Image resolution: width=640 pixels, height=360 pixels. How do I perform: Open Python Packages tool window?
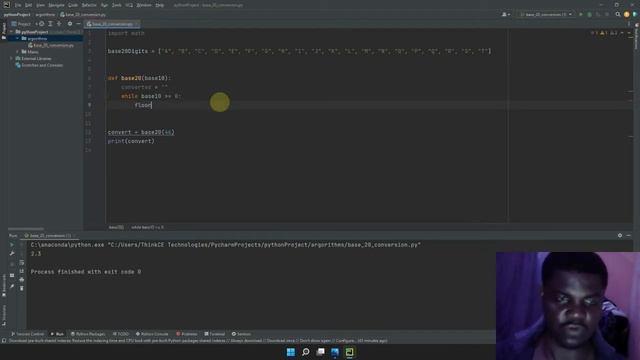pos(88,334)
